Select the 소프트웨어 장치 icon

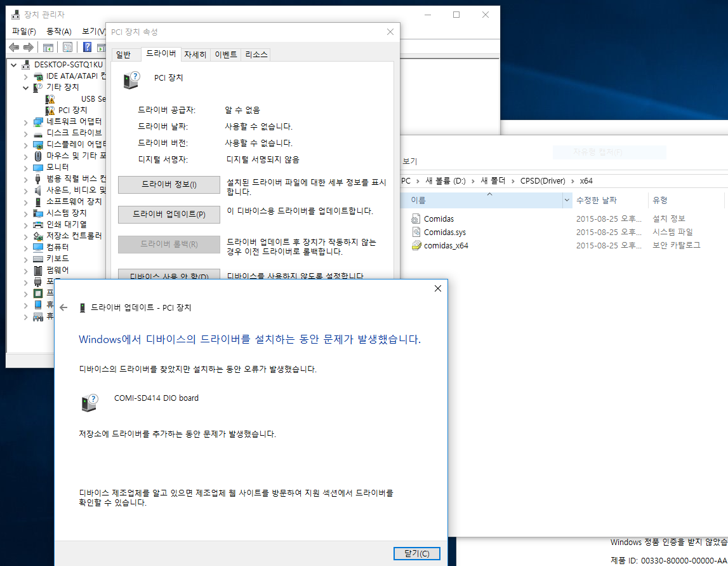click(x=38, y=201)
